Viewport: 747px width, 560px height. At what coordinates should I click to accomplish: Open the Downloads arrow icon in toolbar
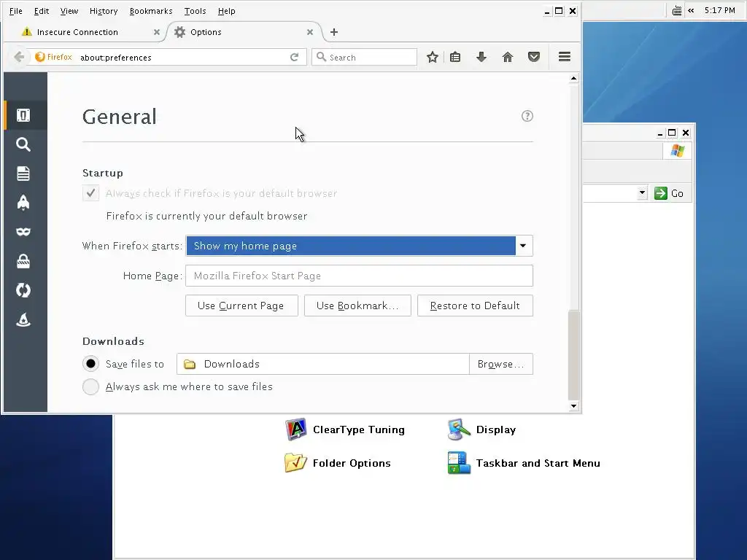481,57
